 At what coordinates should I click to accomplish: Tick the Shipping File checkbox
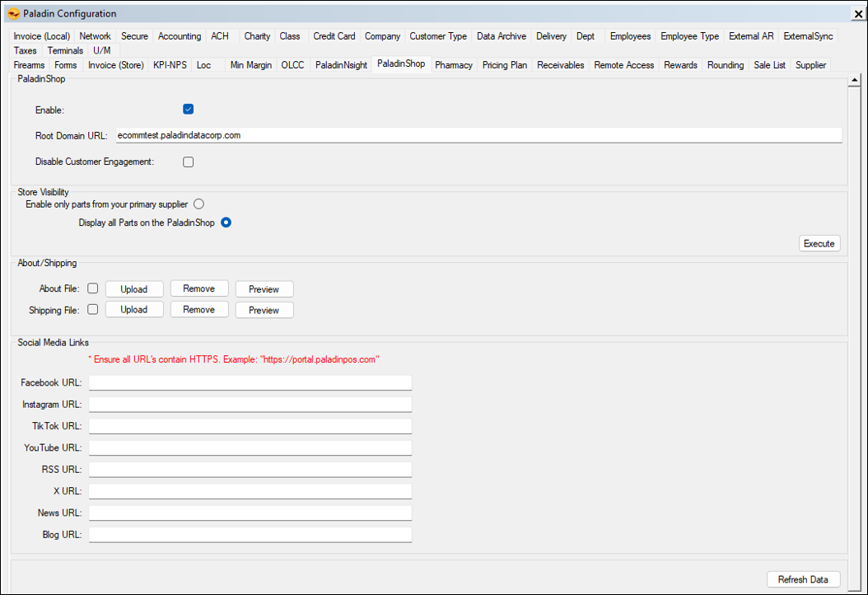[93, 309]
